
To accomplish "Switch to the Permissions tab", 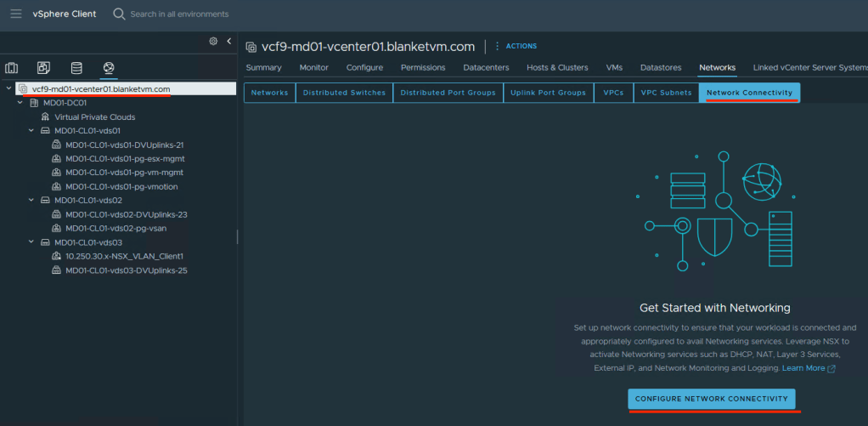I will (x=423, y=67).
